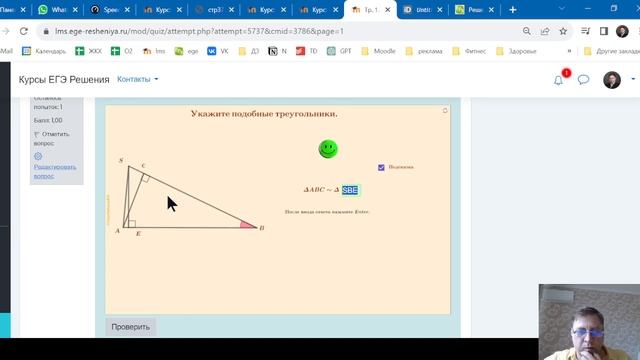Flag question with Отметить вопрос

click(x=51, y=138)
